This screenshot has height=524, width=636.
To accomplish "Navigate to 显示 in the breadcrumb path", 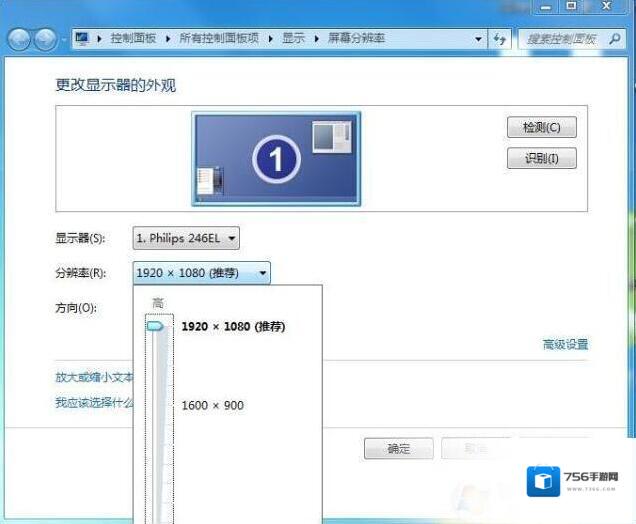I will pos(292,38).
